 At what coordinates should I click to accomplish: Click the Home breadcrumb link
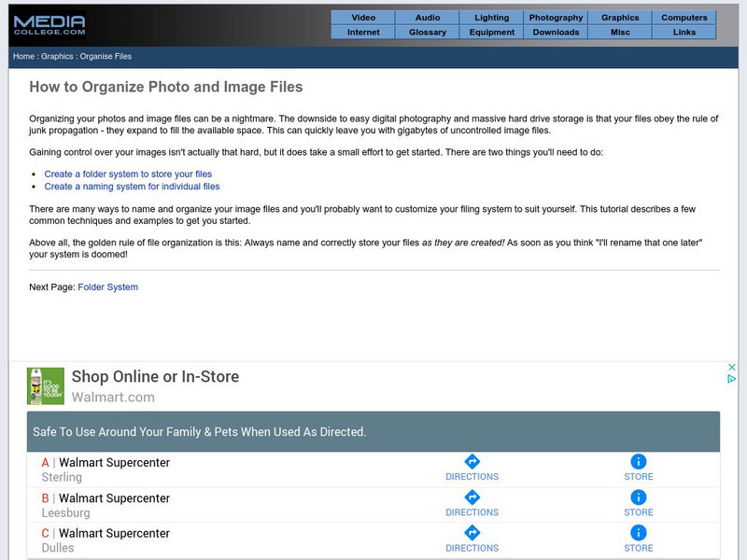click(x=23, y=57)
